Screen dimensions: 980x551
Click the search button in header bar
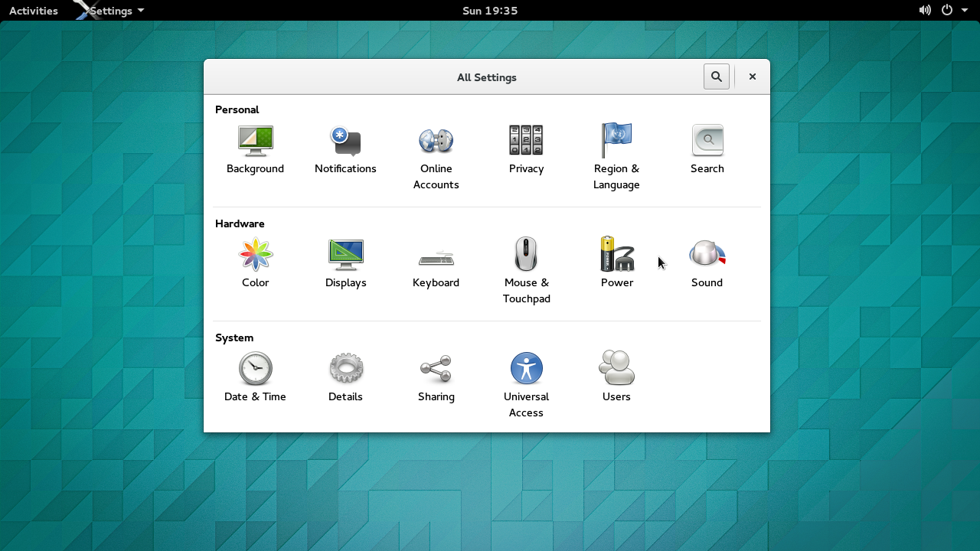[716, 77]
